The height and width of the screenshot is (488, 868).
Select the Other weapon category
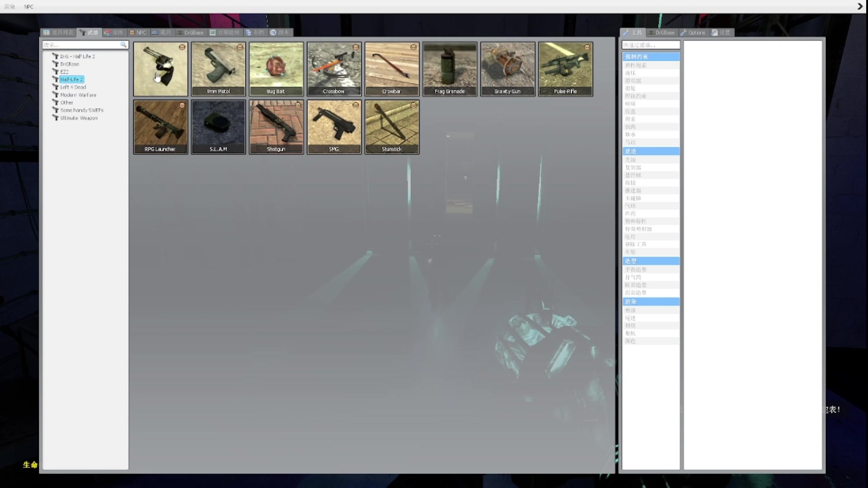pyautogui.click(x=66, y=103)
